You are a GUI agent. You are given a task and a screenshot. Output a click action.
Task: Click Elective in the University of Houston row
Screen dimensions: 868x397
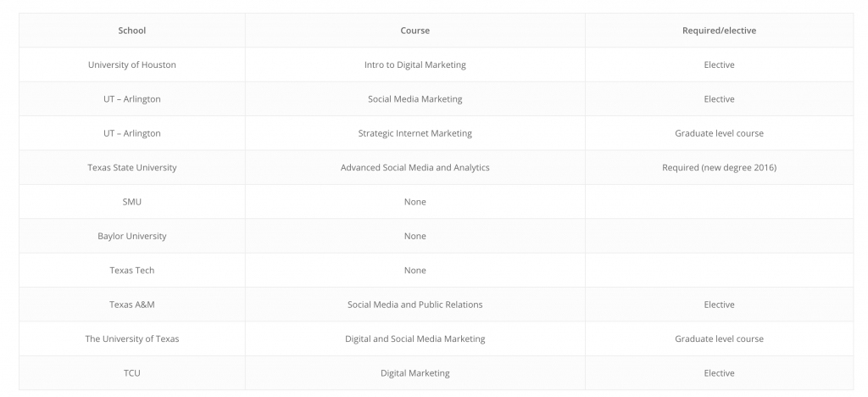tap(719, 64)
